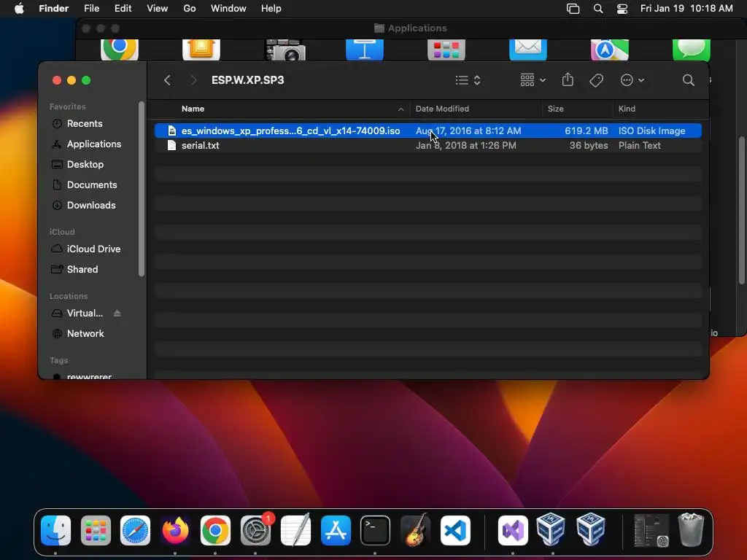The image size is (747, 560).
Task: Open Visual Studio Code from the Dock
Action: coord(455,531)
